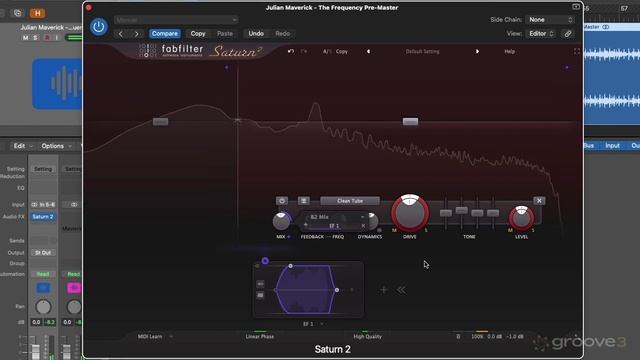Open the View Editor dropdown
The width and height of the screenshot is (640, 360).
pyautogui.click(x=541, y=33)
